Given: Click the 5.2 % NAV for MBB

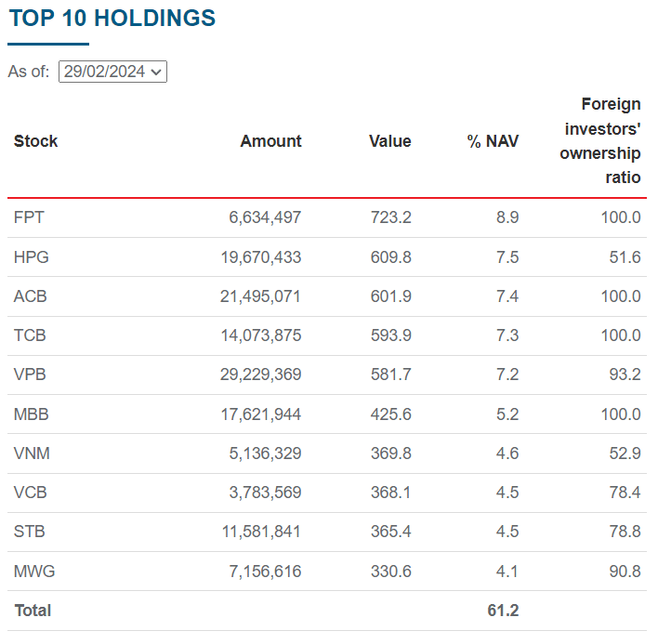Looking at the screenshot, I should [x=507, y=414].
